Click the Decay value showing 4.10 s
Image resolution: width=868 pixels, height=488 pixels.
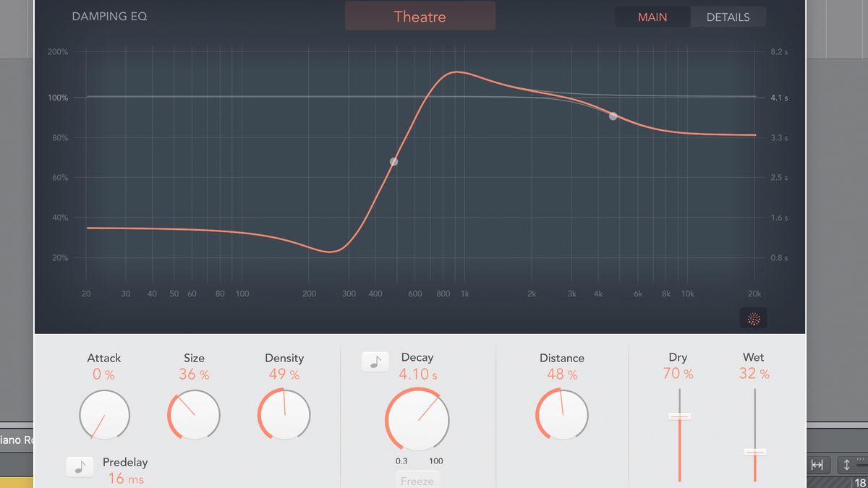pyautogui.click(x=418, y=374)
